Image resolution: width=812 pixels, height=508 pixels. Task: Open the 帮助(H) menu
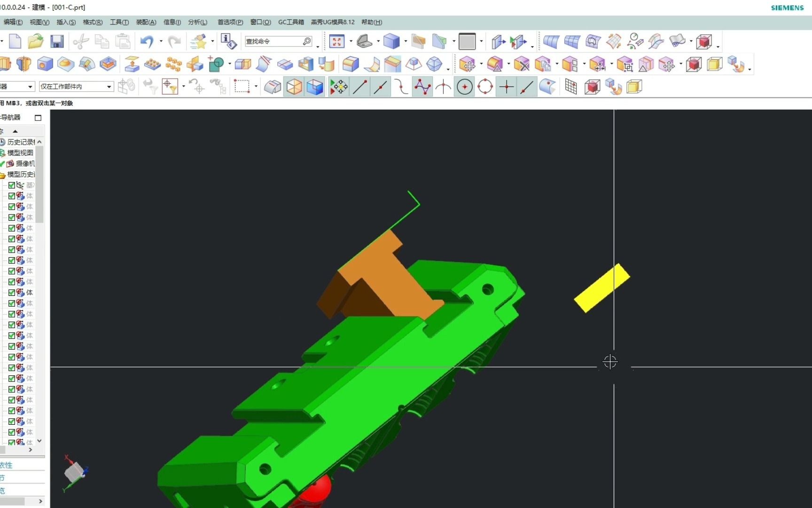pyautogui.click(x=372, y=22)
